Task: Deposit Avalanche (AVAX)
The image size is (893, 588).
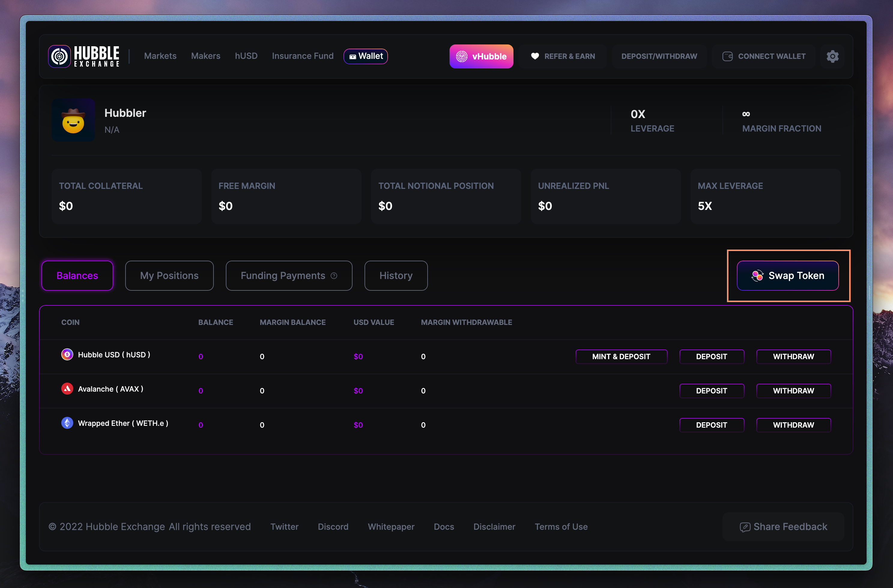Action: 711,391
